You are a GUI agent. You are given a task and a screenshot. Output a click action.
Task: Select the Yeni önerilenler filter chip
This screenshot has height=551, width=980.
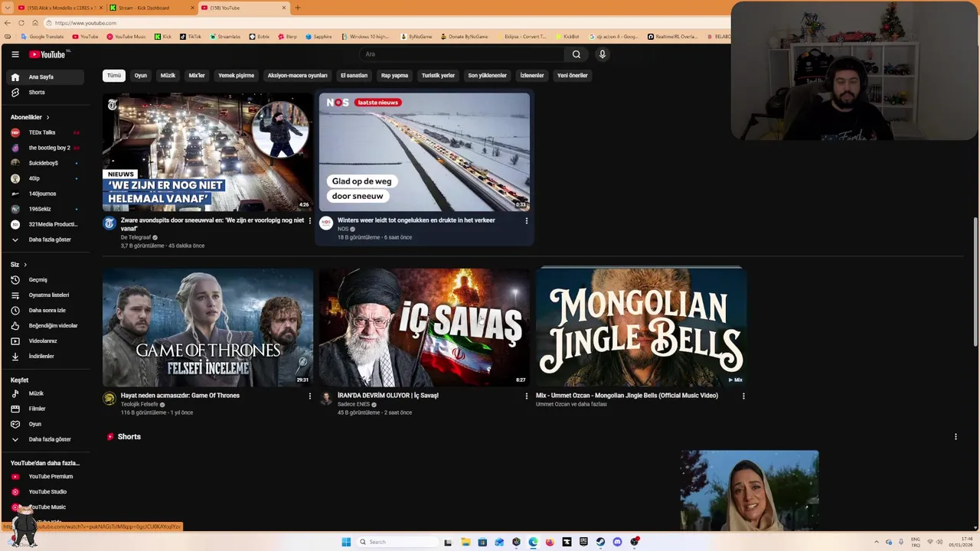pos(572,75)
